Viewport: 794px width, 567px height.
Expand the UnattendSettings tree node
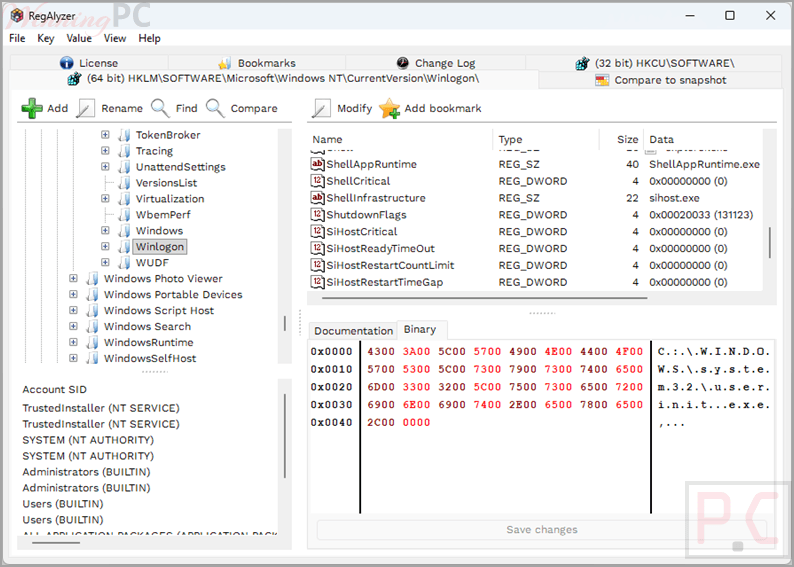pos(105,167)
